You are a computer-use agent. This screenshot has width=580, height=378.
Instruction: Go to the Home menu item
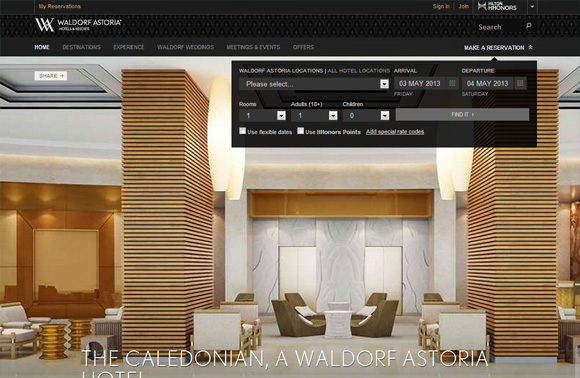[x=42, y=47]
